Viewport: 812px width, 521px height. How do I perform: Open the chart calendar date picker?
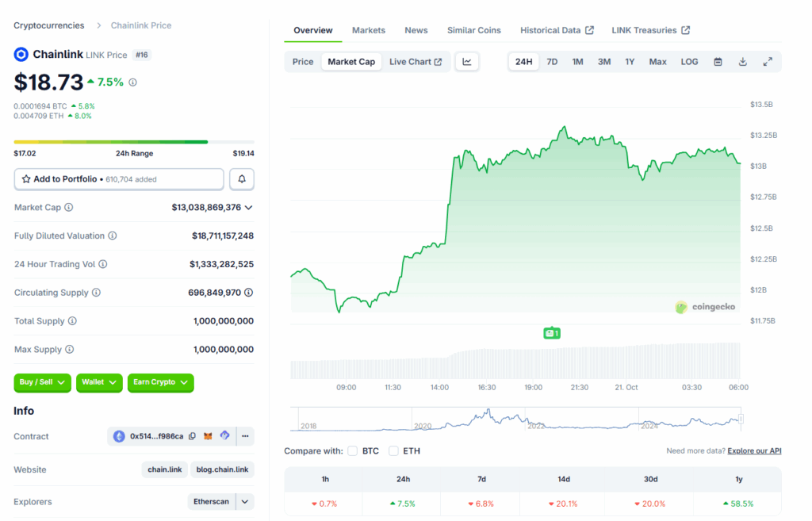[718, 62]
